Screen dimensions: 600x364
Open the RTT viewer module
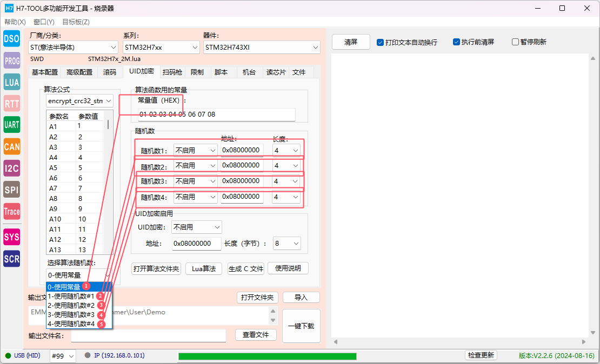click(x=11, y=103)
